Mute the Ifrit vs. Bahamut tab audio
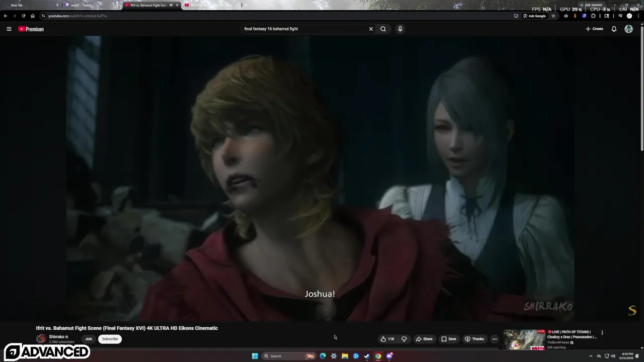The height and width of the screenshot is (362, 644). click(x=171, y=5)
